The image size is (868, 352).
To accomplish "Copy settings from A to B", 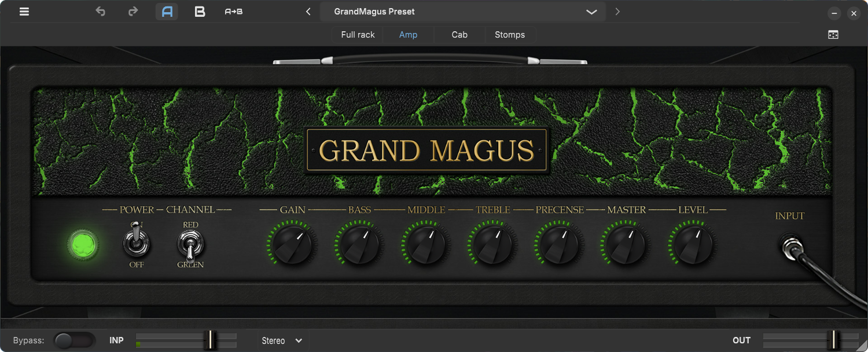I will pos(234,12).
